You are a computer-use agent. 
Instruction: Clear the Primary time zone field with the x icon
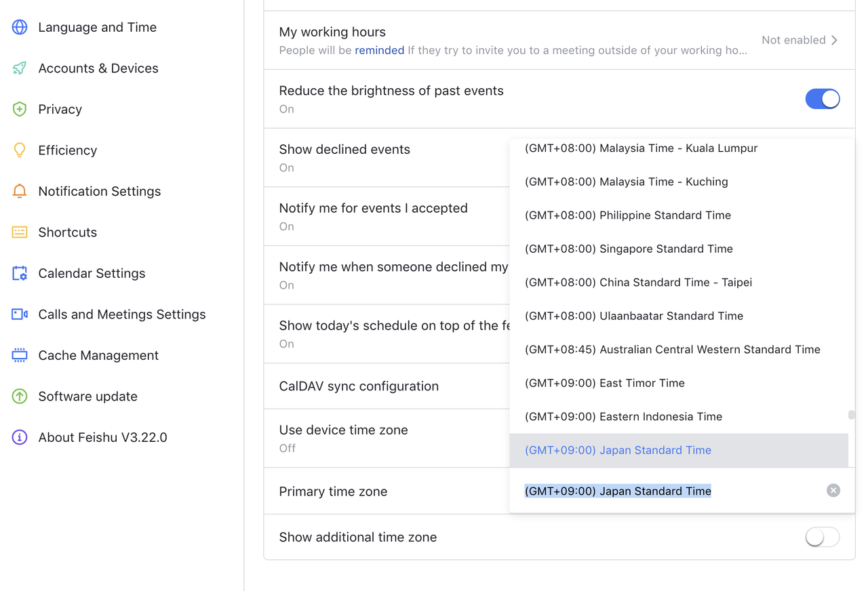tap(833, 491)
